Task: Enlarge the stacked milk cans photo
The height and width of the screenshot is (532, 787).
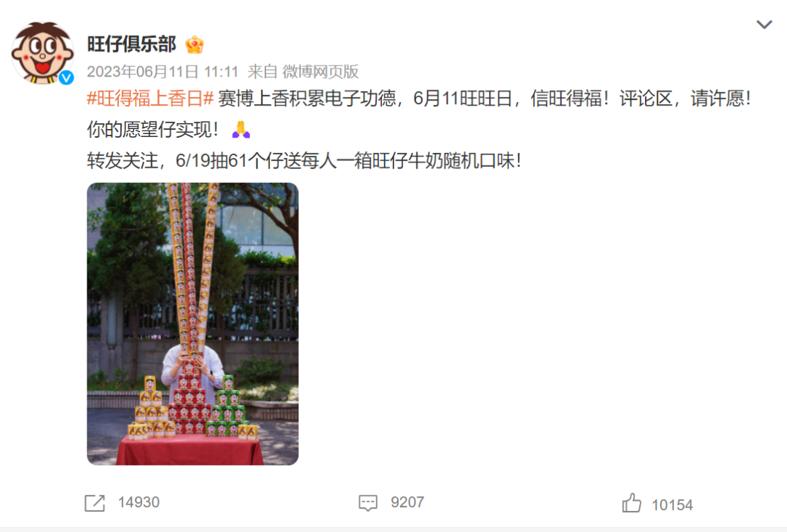Action: pos(192,324)
